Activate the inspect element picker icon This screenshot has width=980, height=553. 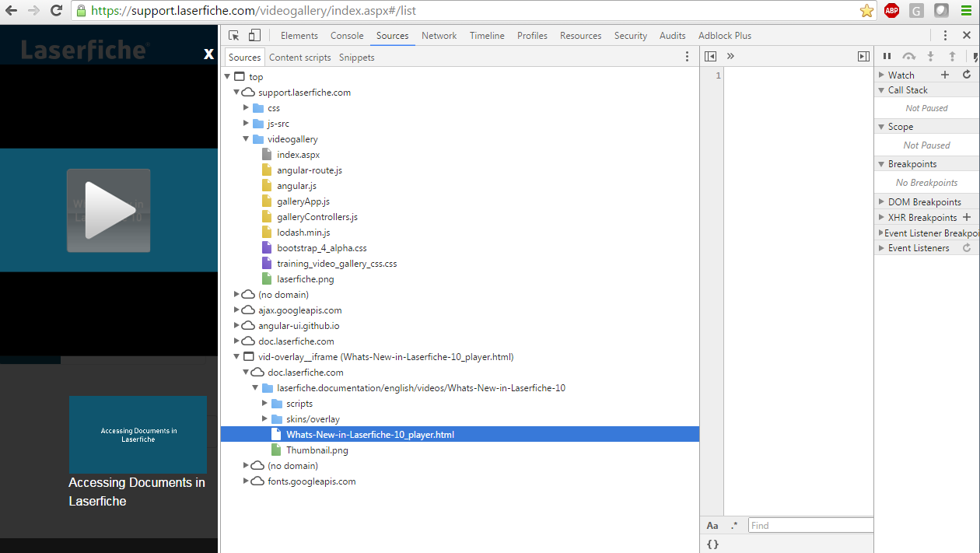pos(233,35)
